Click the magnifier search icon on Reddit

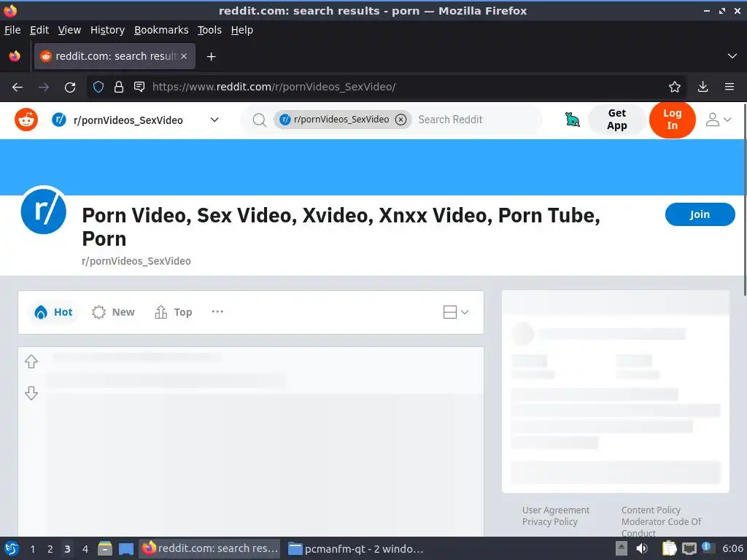click(x=259, y=120)
